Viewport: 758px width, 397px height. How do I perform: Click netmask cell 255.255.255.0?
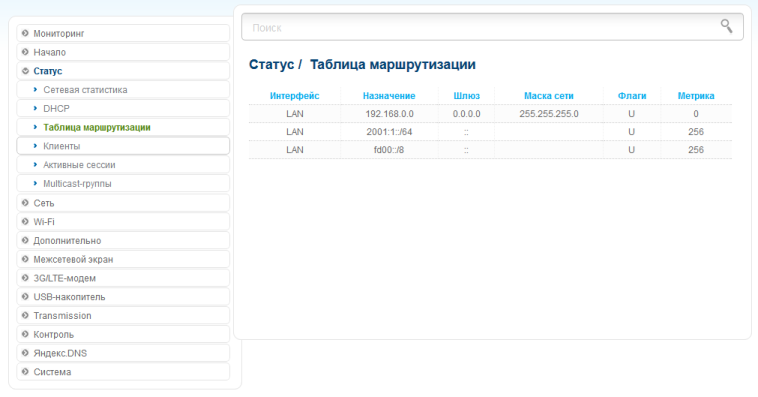(549, 114)
